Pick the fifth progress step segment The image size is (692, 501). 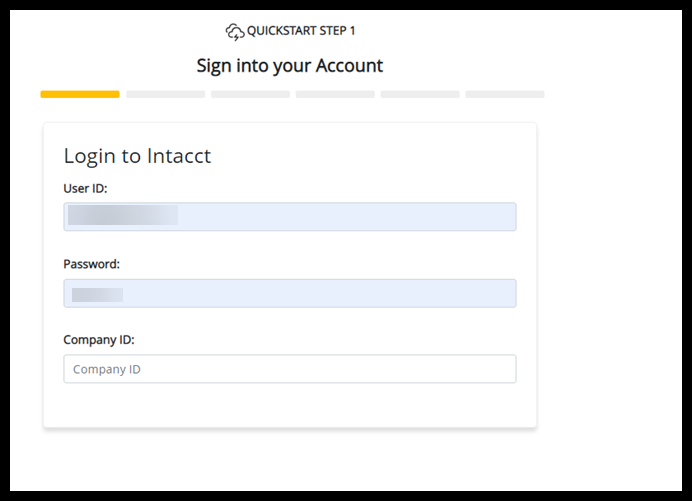(x=420, y=94)
